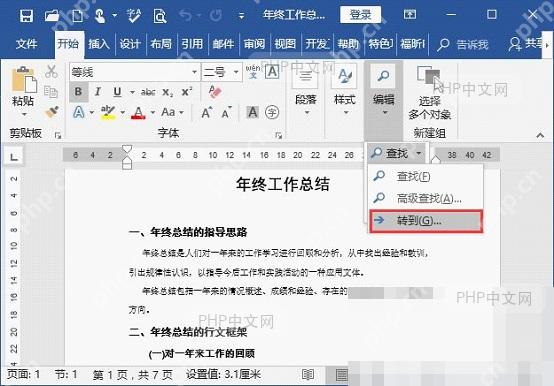Toggle superscript x² button
This screenshot has width=554, height=386.
pyautogui.click(x=187, y=92)
